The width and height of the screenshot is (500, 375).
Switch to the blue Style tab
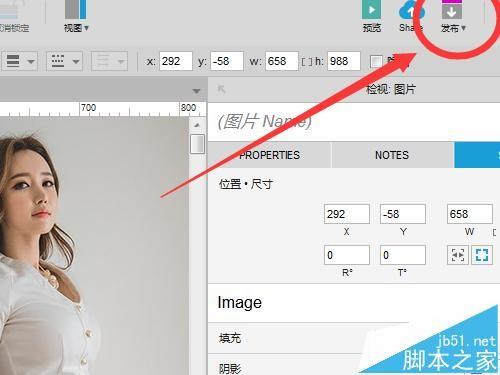[x=477, y=155]
